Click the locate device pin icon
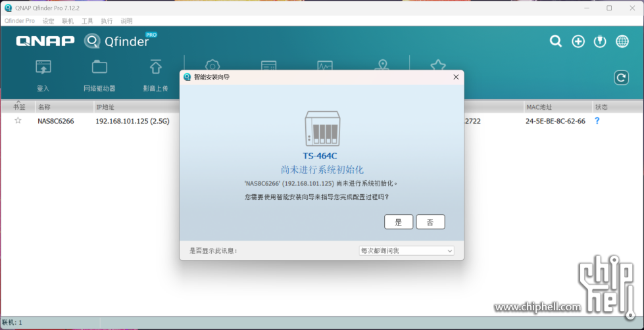The width and height of the screenshot is (644, 330). (x=382, y=64)
